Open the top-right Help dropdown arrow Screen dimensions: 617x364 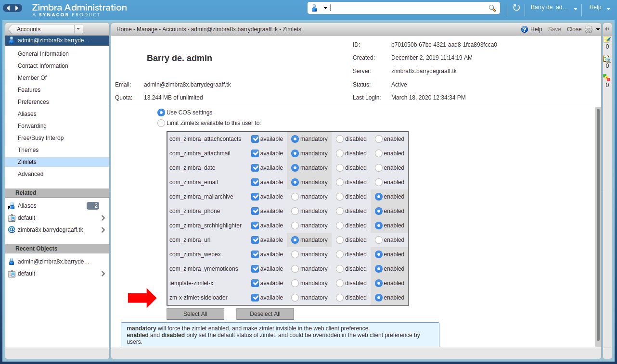point(608,9)
